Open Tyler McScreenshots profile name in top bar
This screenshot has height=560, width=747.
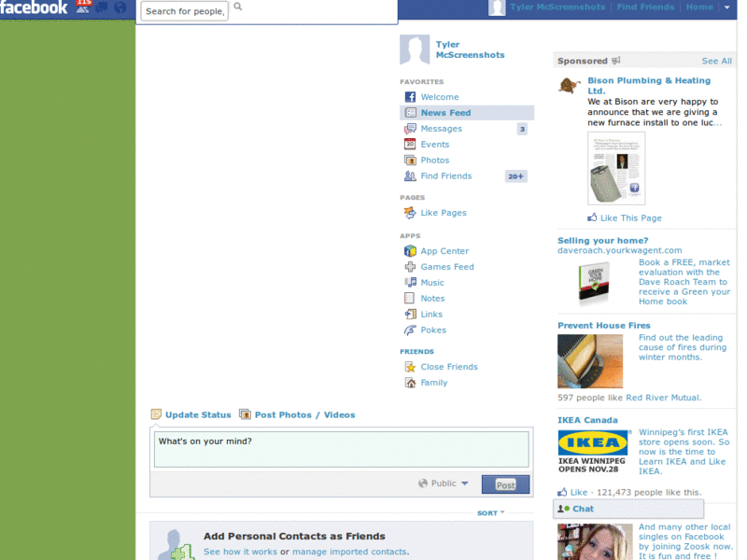coord(557,7)
